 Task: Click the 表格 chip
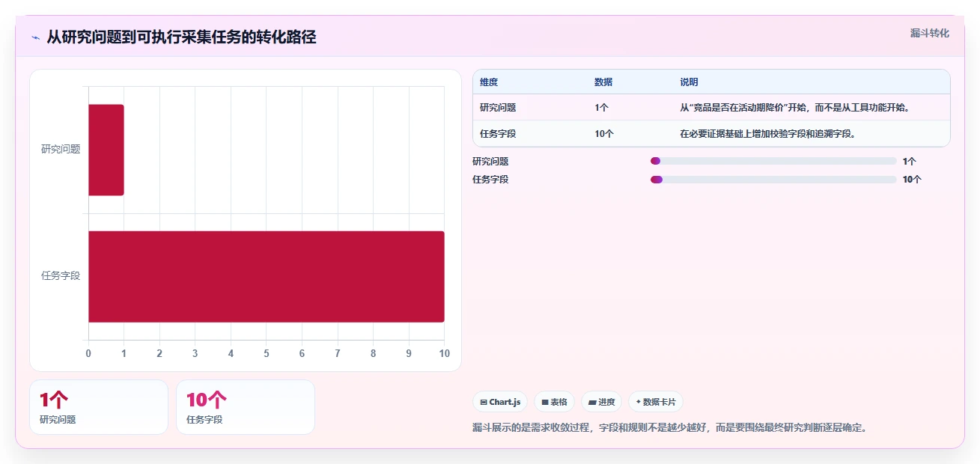click(554, 402)
